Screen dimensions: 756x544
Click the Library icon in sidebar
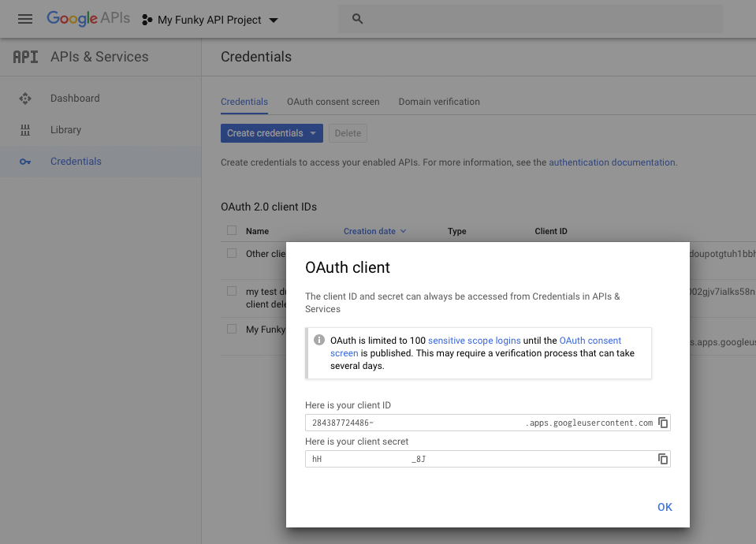[25, 130]
